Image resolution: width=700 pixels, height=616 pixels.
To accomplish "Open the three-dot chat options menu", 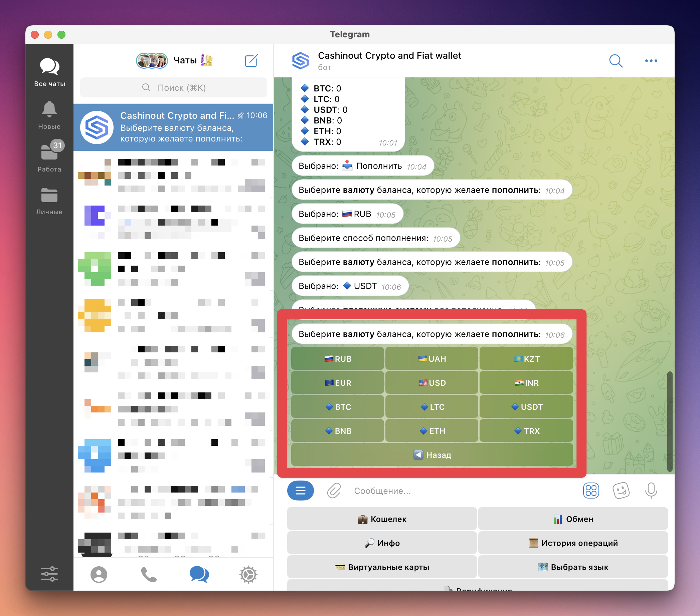I will coord(651,61).
